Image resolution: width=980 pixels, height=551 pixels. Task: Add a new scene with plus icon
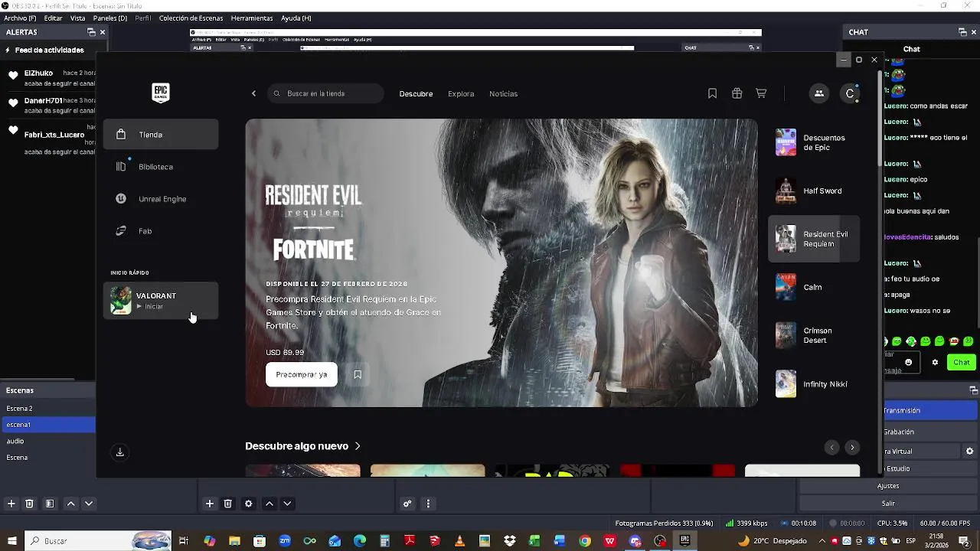[11, 504]
